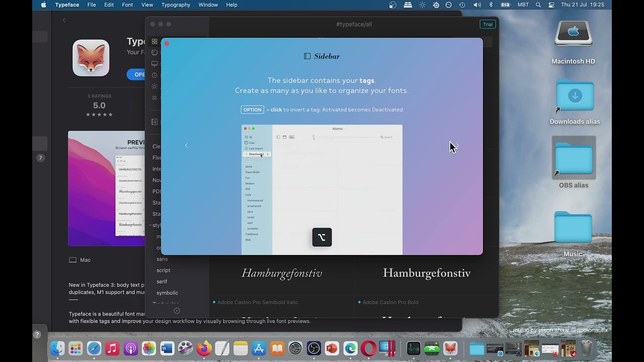Launch Opera from the Dock
644x362 pixels.
pyautogui.click(x=369, y=348)
